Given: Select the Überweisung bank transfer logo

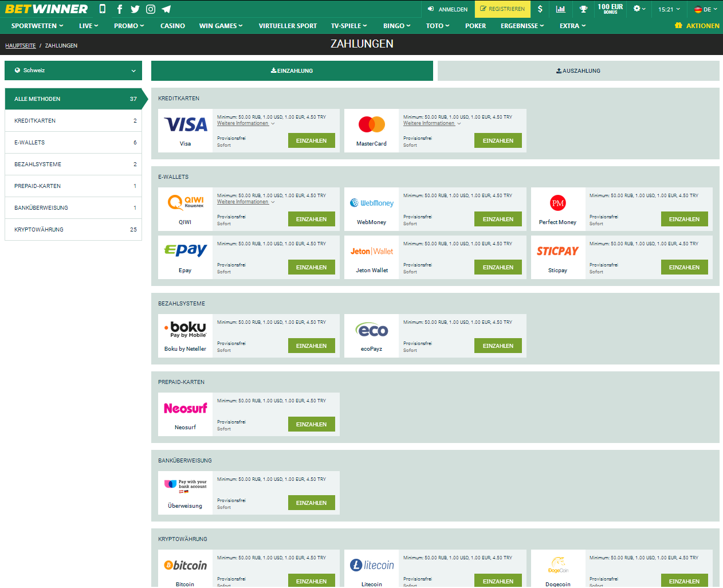Looking at the screenshot, I should 186,486.
